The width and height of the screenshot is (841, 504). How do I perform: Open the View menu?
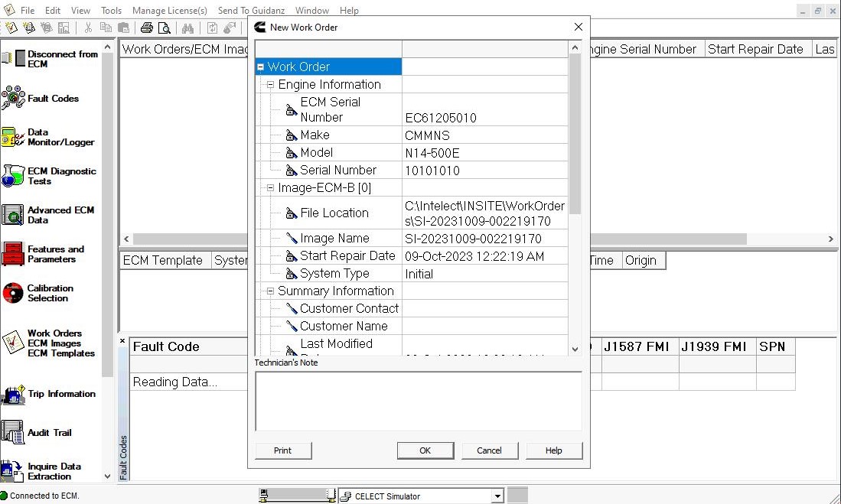[80, 10]
